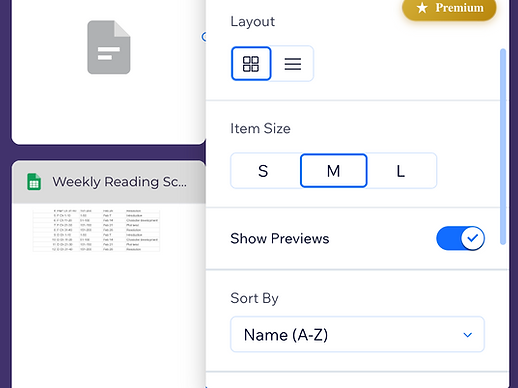Screen dimensions: 518x388
Task: Click the Show Previews label
Action: pos(280,238)
